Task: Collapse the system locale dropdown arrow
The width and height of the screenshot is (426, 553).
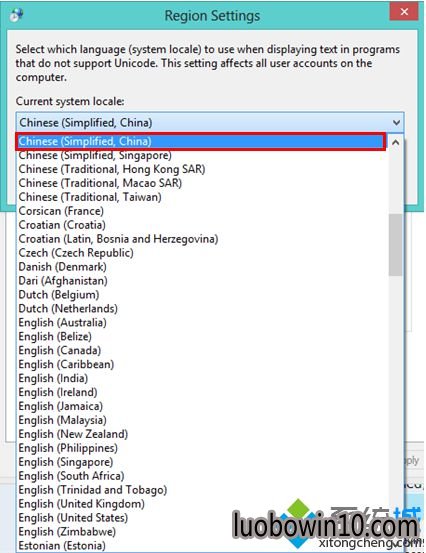Action: tap(396, 123)
